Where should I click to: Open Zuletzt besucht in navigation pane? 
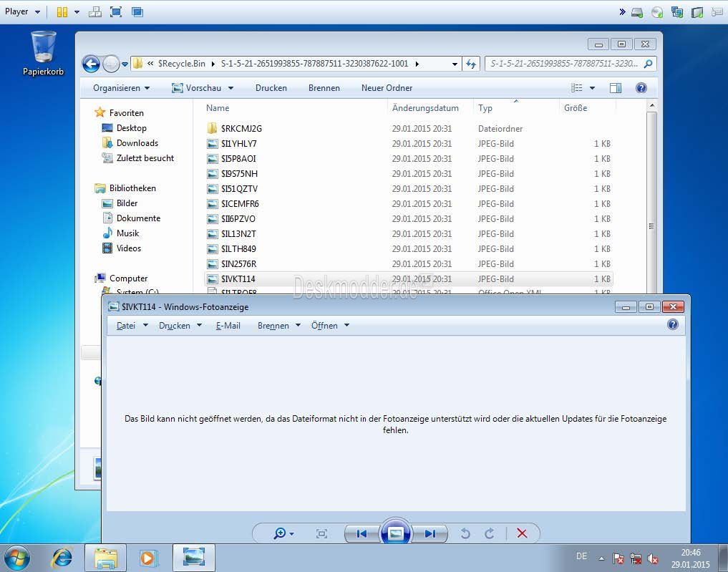tap(138, 158)
